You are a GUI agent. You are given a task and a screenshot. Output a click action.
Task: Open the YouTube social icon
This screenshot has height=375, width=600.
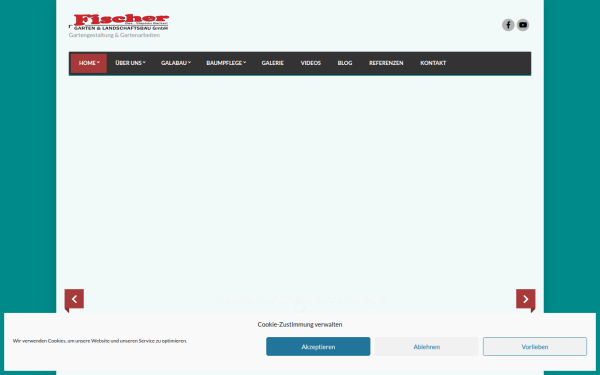point(523,25)
